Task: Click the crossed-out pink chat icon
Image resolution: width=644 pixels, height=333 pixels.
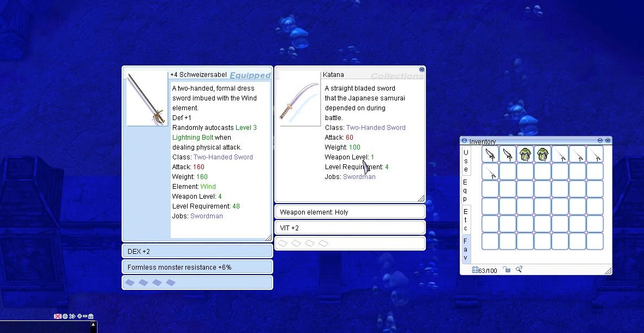Action: pos(57,316)
